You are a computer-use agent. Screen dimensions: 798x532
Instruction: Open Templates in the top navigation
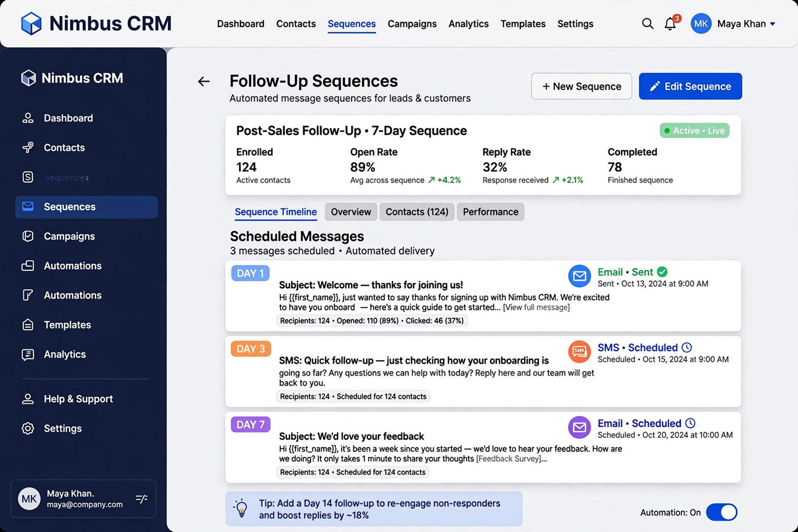point(523,24)
